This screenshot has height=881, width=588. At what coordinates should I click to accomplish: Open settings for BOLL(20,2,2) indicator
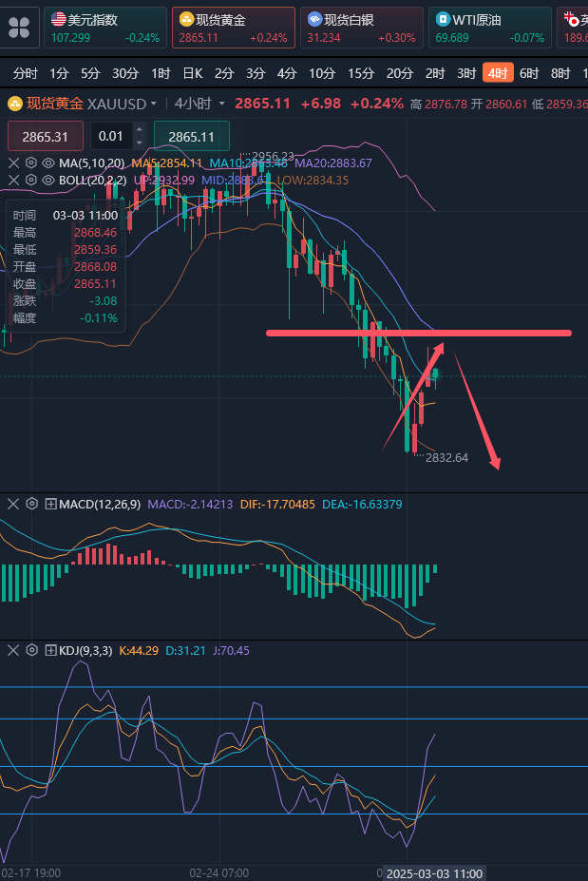coord(31,181)
